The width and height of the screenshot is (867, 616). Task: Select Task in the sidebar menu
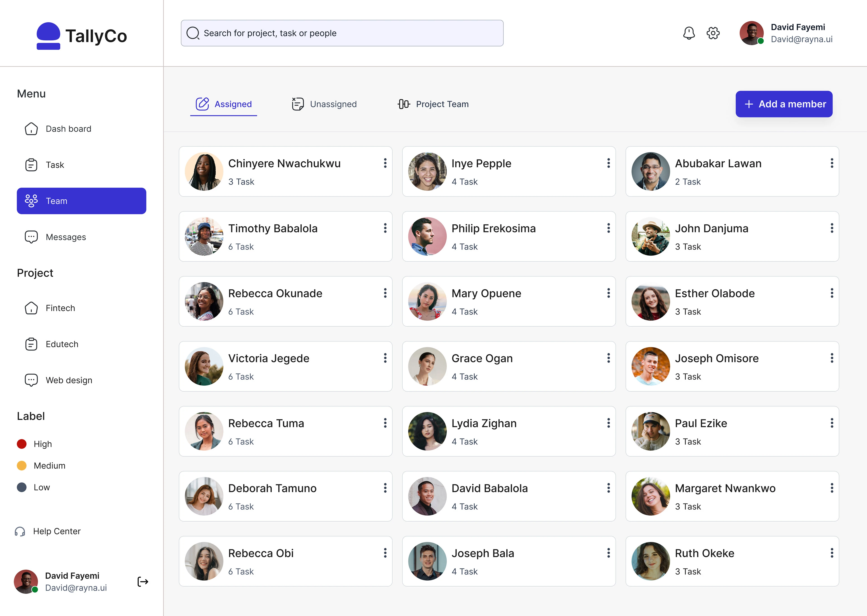coord(55,165)
